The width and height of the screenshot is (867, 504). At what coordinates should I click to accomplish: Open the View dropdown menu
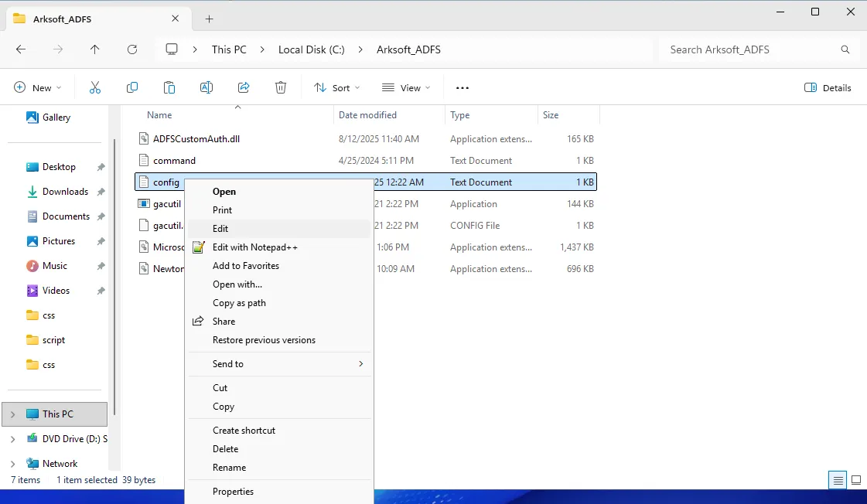point(405,88)
